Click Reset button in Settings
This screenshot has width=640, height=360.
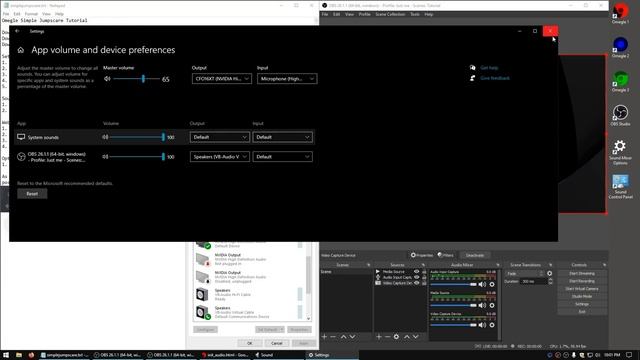click(32, 194)
